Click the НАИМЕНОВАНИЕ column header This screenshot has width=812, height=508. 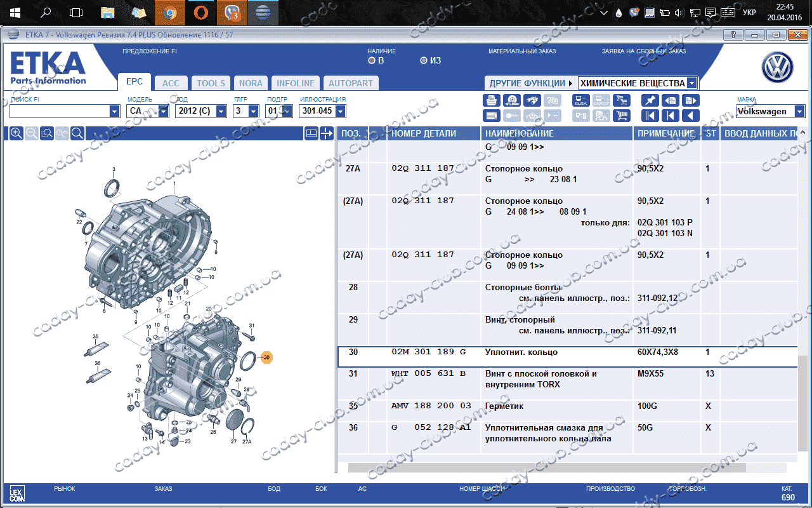[x=557, y=133]
